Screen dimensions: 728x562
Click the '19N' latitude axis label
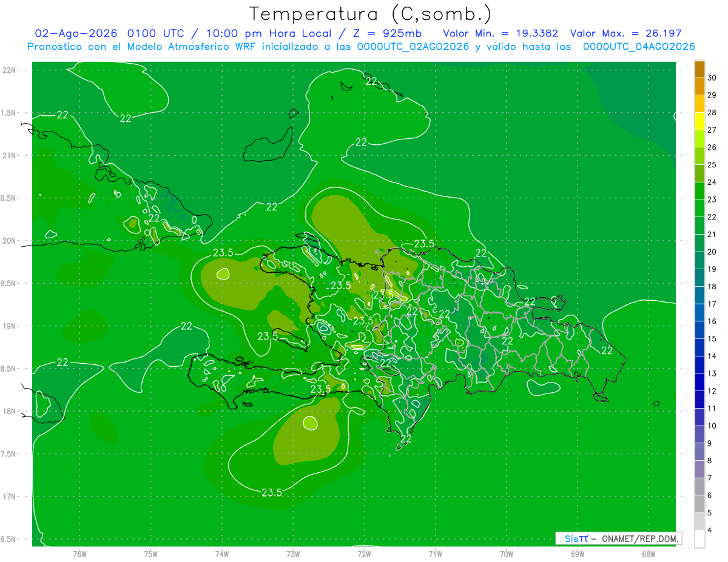point(9,326)
